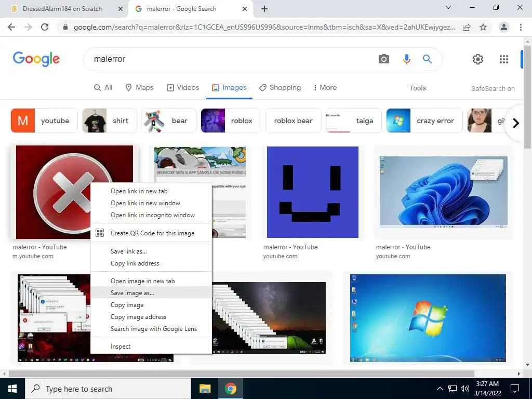Choose Search image with Google Lens
Viewport: 532px width, 399px height.
pos(151,329)
